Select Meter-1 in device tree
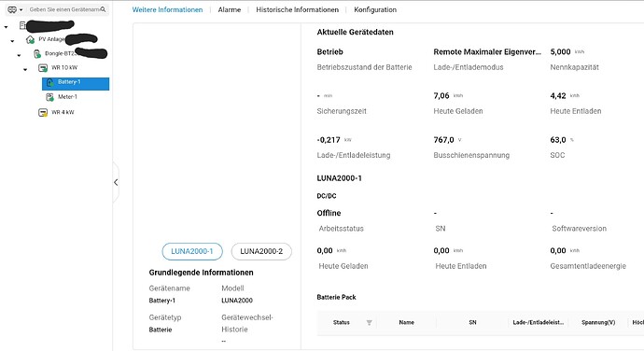 pyautogui.click(x=67, y=97)
